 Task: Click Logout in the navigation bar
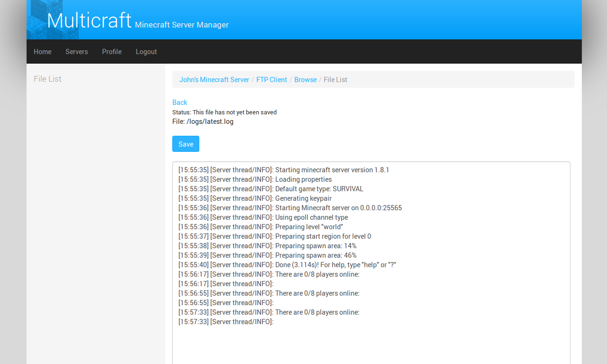[146, 52]
